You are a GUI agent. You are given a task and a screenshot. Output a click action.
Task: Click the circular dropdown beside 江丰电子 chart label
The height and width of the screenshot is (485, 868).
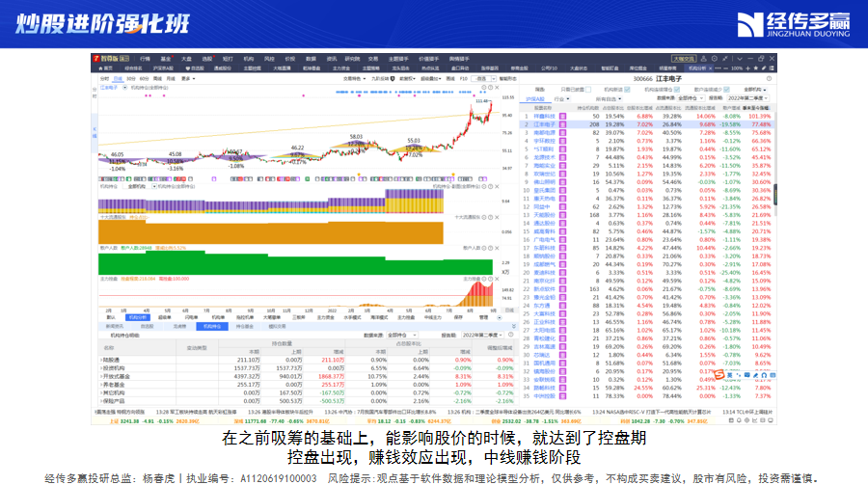(x=124, y=88)
